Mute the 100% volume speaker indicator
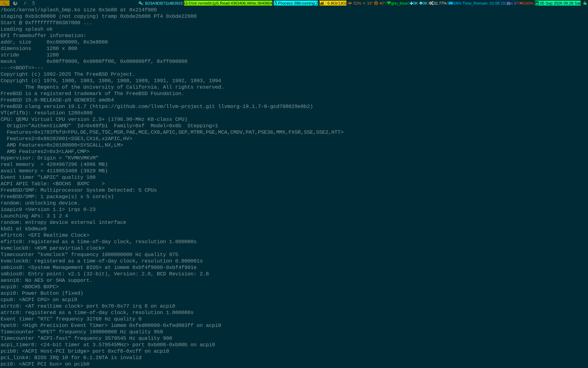Screen dimensions: 588x368 pyautogui.click(x=526, y=3)
